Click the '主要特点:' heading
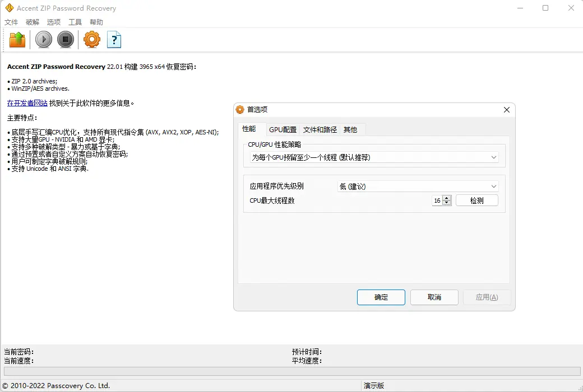583x392 pixels. point(22,118)
